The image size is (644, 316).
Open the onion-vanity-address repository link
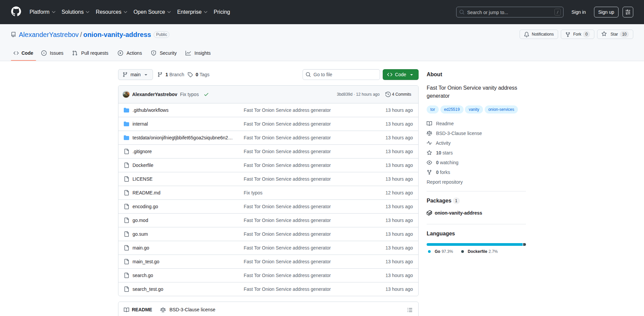click(117, 35)
